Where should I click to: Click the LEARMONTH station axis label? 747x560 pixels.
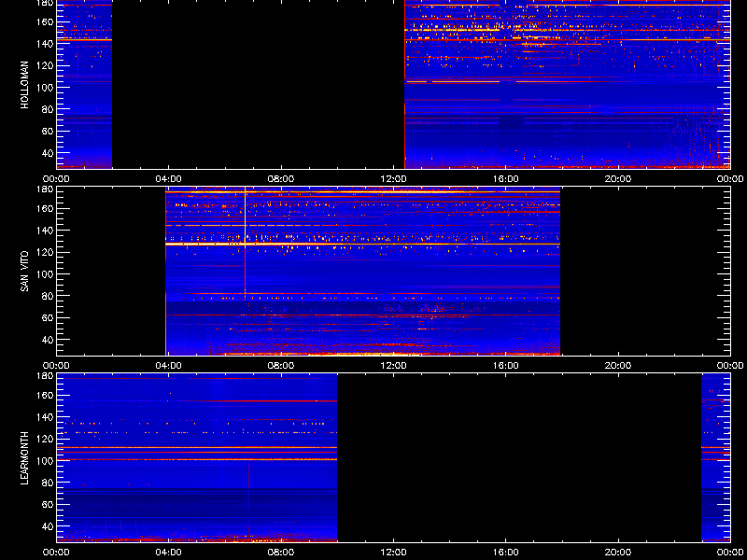pyautogui.click(x=25, y=458)
